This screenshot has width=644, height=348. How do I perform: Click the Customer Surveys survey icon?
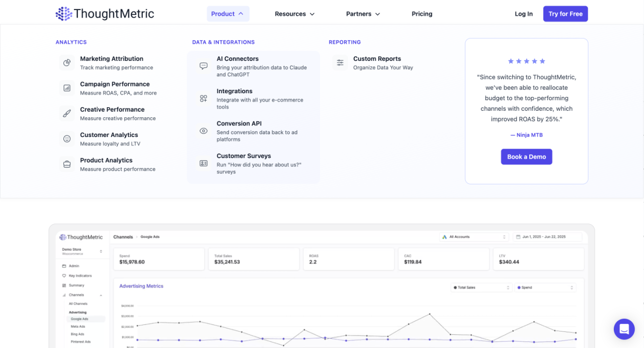203,163
